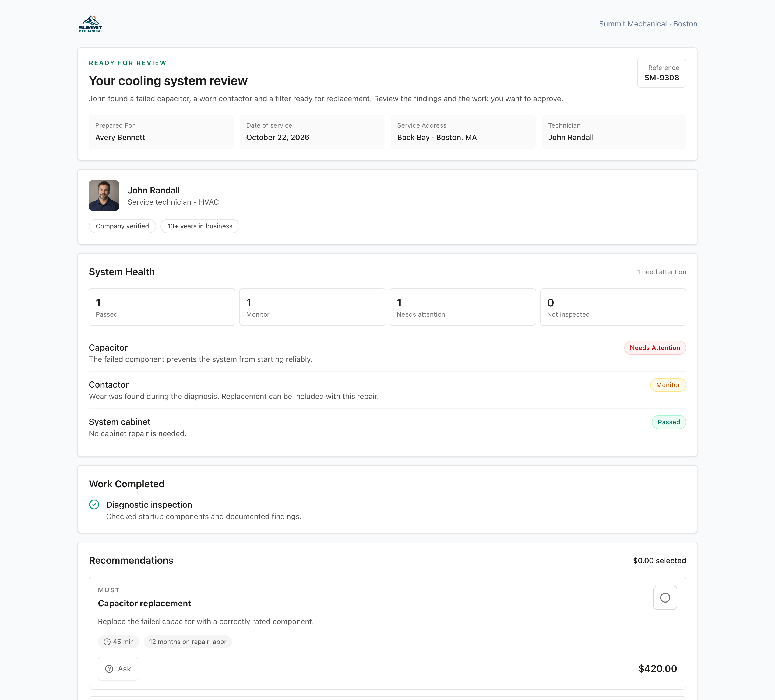Click the 1 need attention text
775x700 pixels.
click(661, 272)
